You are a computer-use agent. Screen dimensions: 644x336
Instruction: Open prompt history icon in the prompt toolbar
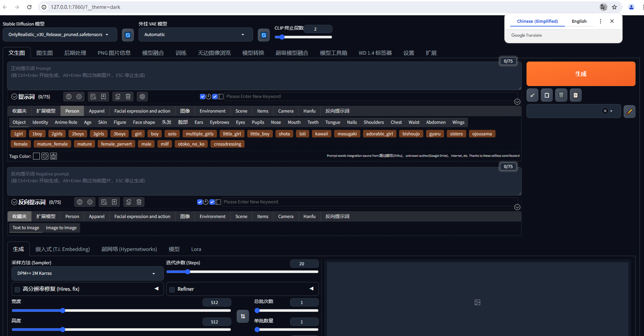pos(93,97)
